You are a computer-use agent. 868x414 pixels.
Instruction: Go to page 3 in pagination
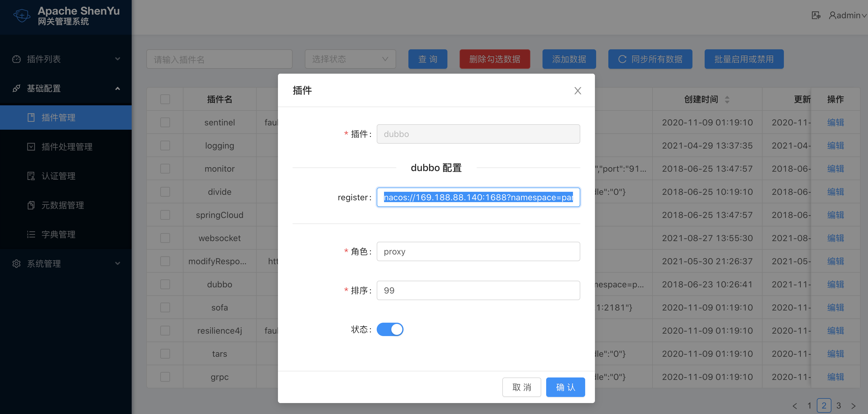tap(839, 405)
